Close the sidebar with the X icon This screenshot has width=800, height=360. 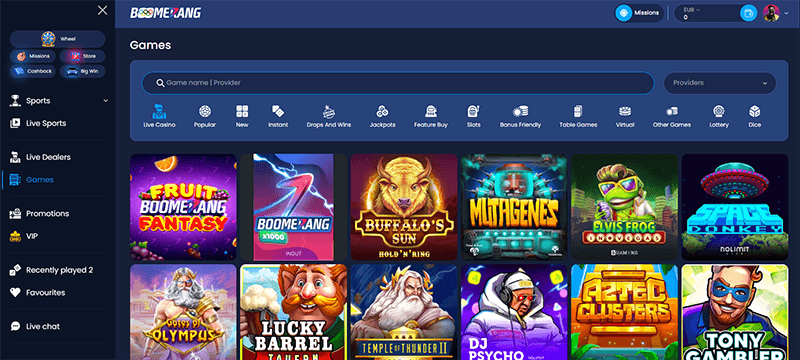point(103,10)
